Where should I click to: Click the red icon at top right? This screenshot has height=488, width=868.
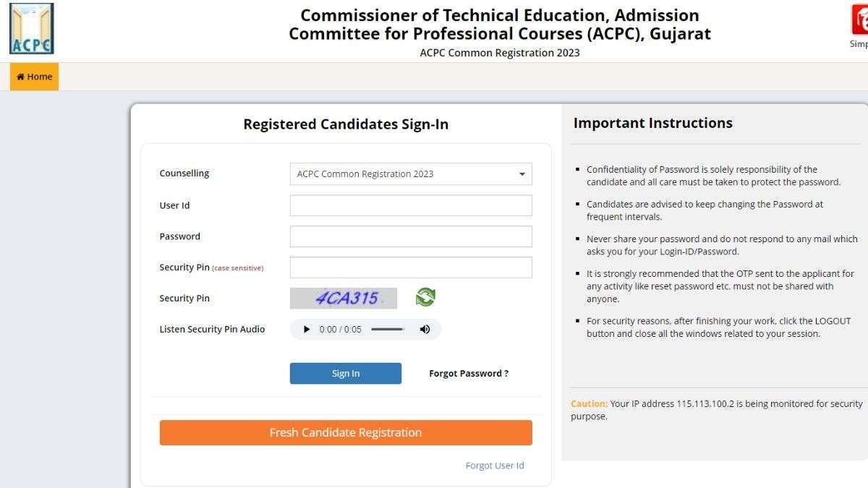tap(860, 20)
